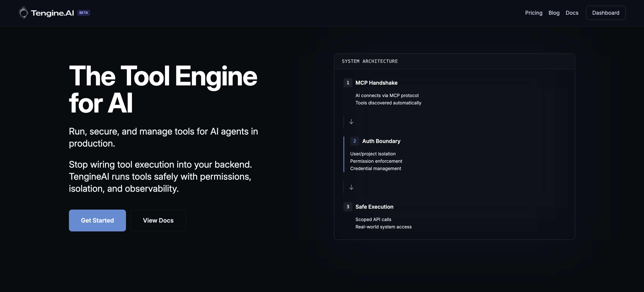Click the Tengine.AI logo icon
The height and width of the screenshot is (292, 644).
(x=24, y=12)
